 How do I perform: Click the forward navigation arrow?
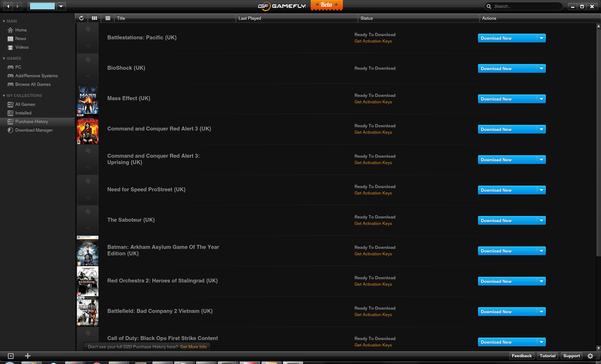[x=18, y=6]
